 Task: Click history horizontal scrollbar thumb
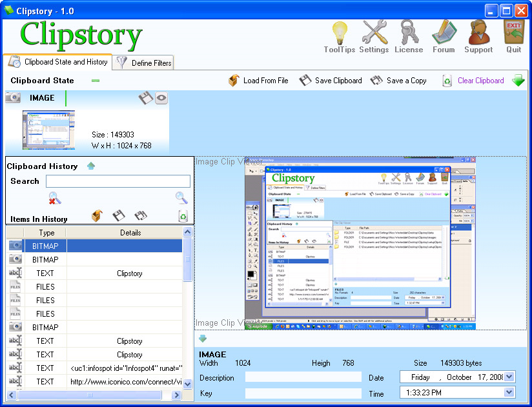[90, 395]
